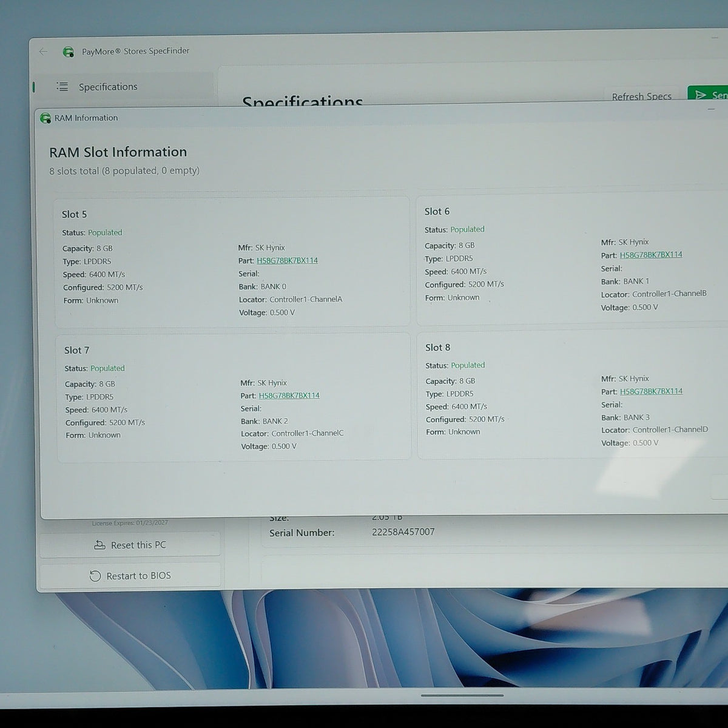Viewport: 728px width, 728px height.
Task: Select the Slot 6 heading
Action: coord(437,211)
